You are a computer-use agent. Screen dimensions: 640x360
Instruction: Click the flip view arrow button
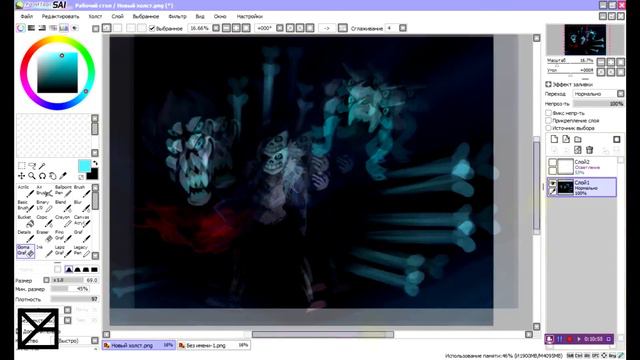(327, 28)
